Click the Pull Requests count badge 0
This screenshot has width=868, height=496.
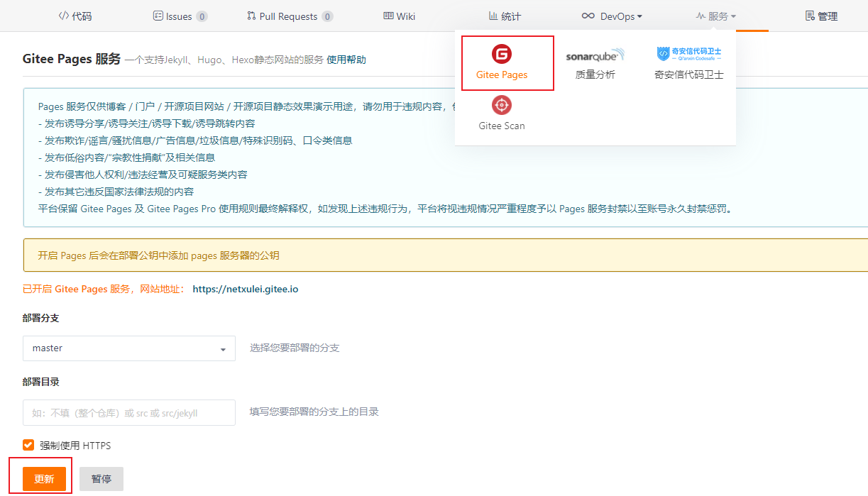click(x=327, y=16)
